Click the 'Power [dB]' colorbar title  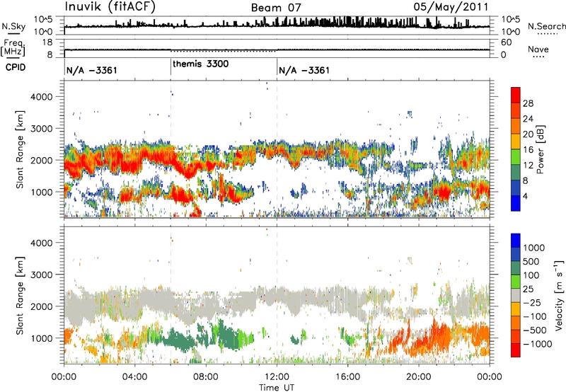point(540,149)
